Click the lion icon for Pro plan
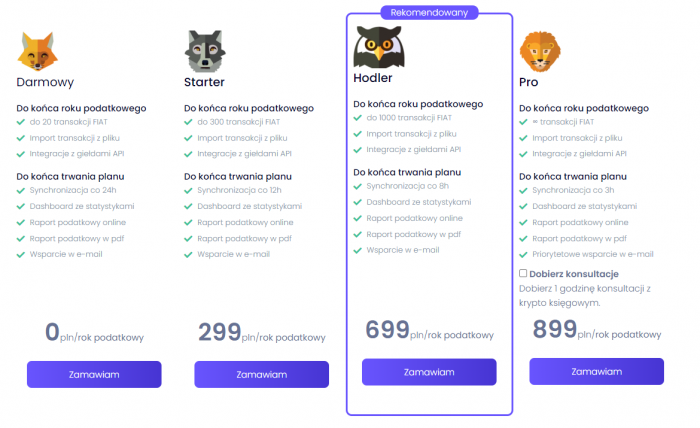Viewport: 700px width, 428px height. (x=541, y=51)
